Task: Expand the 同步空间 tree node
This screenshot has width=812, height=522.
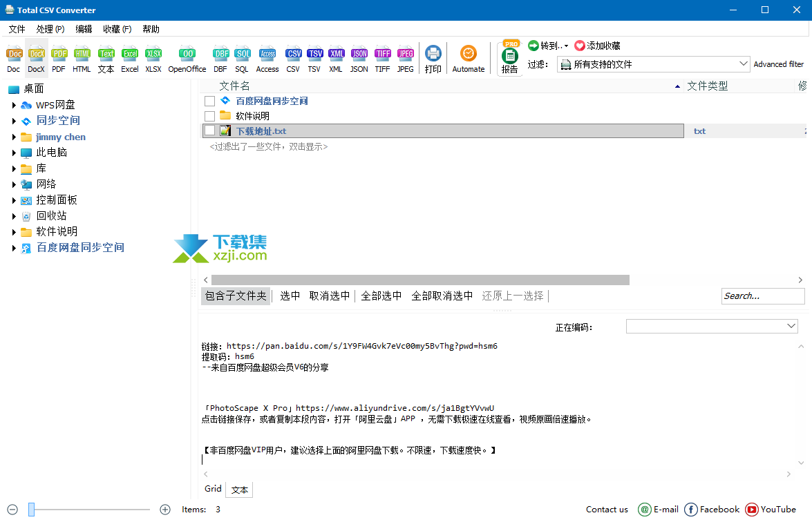Action: (x=14, y=121)
